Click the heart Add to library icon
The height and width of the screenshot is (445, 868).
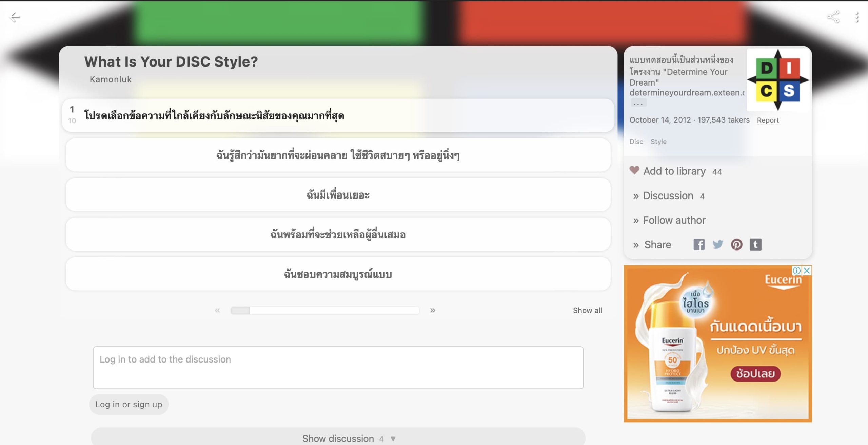pos(634,170)
